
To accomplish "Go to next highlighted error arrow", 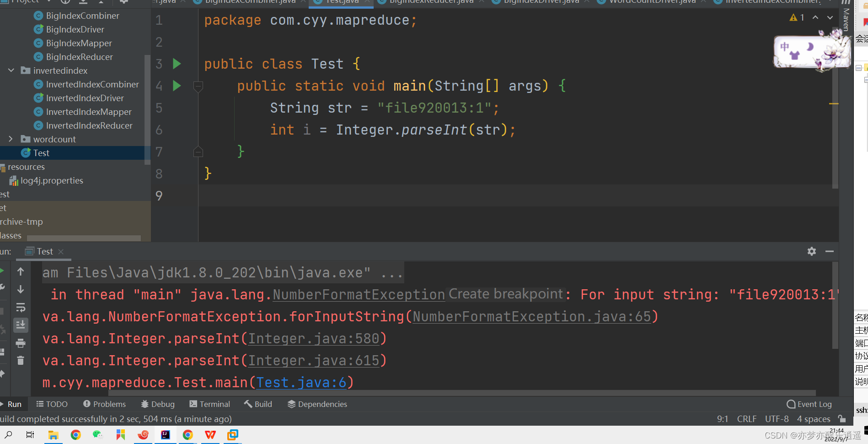I will pyautogui.click(x=830, y=17).
